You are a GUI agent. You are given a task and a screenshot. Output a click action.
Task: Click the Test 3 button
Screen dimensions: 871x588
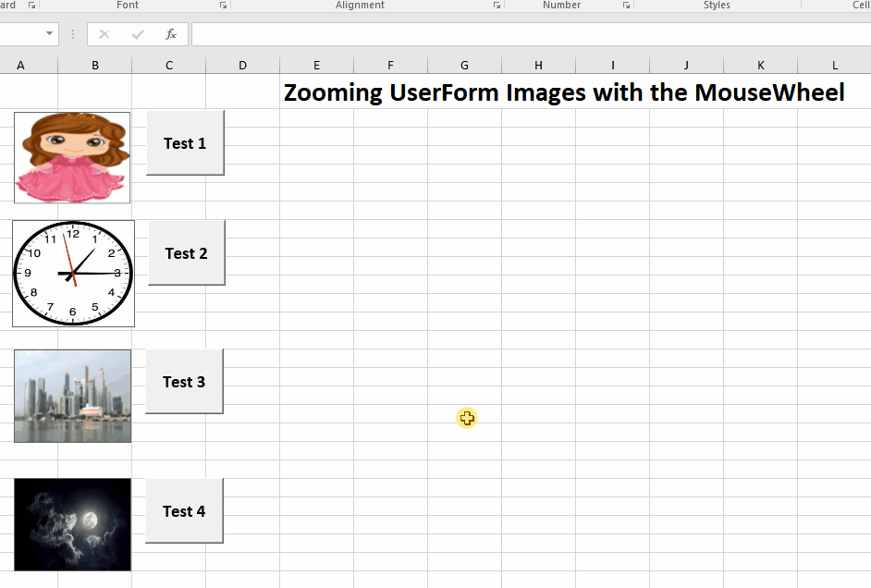(184, 382)
